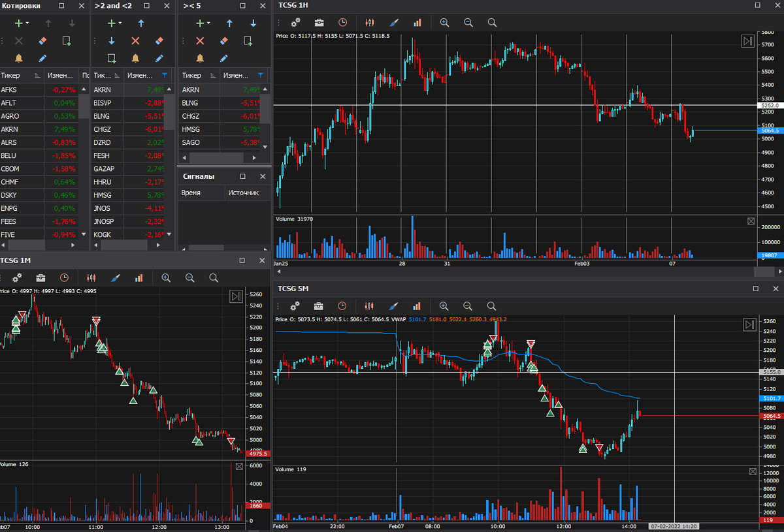Select the AFLT row in Котировки
The height and width of the screenshot is (532, 784).
pyautogui.click(x=39, y=102)
